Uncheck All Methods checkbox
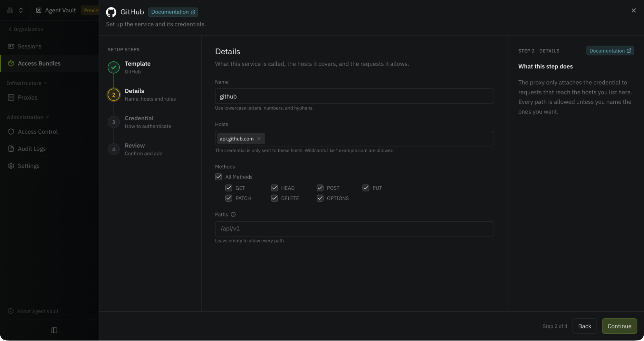 point(218,177)
